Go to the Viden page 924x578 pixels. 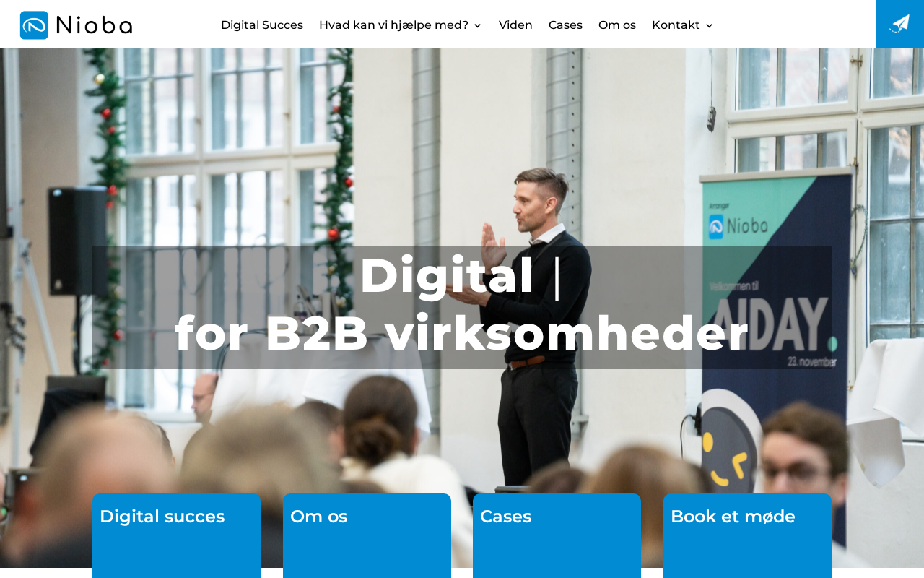[x=515, y=25]
